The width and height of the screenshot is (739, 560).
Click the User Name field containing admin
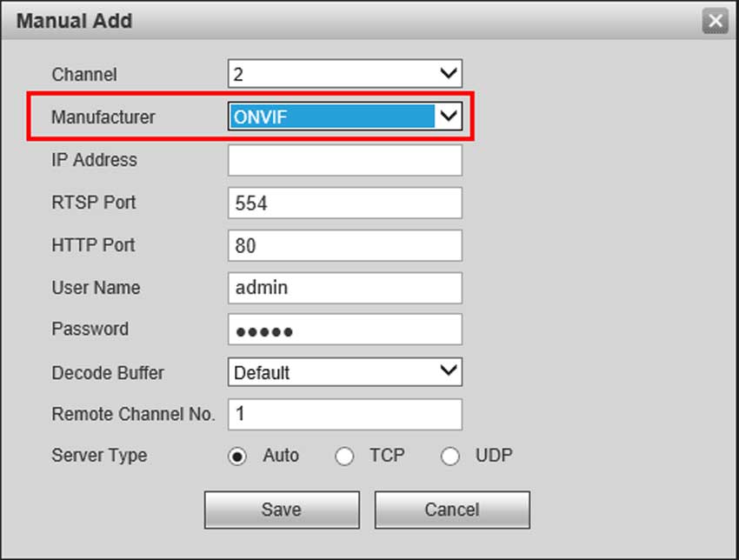(344, 287)
